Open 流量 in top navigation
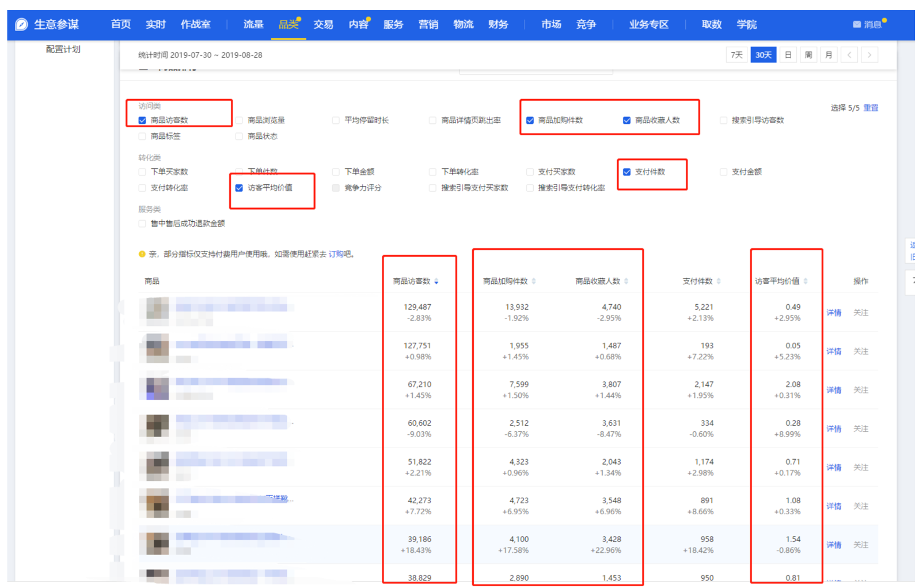 tap(253, 24)
